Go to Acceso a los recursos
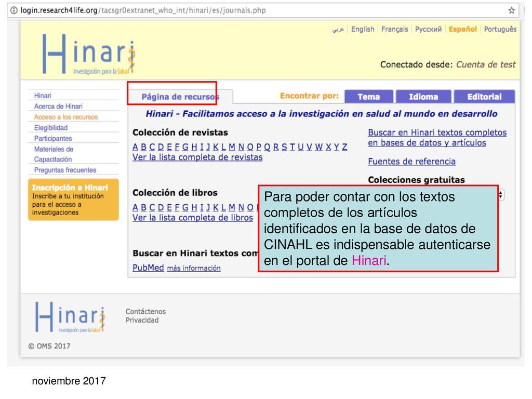 tap(66, 117)
